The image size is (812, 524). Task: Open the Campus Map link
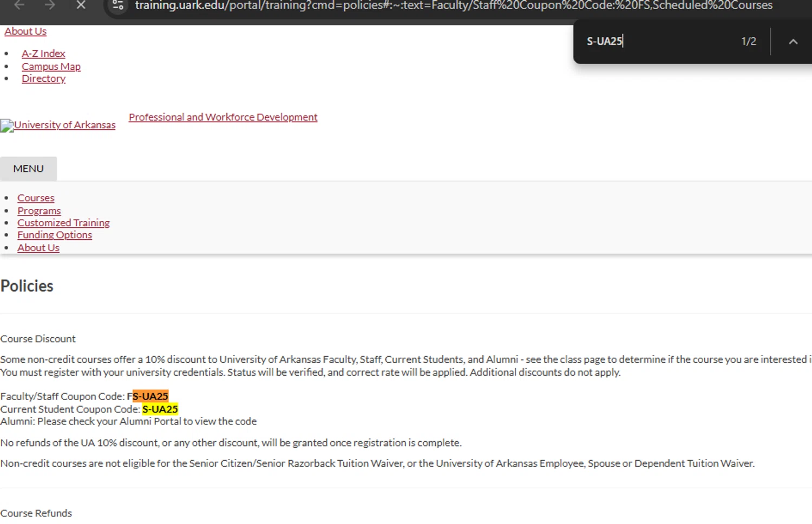[51, 67]
